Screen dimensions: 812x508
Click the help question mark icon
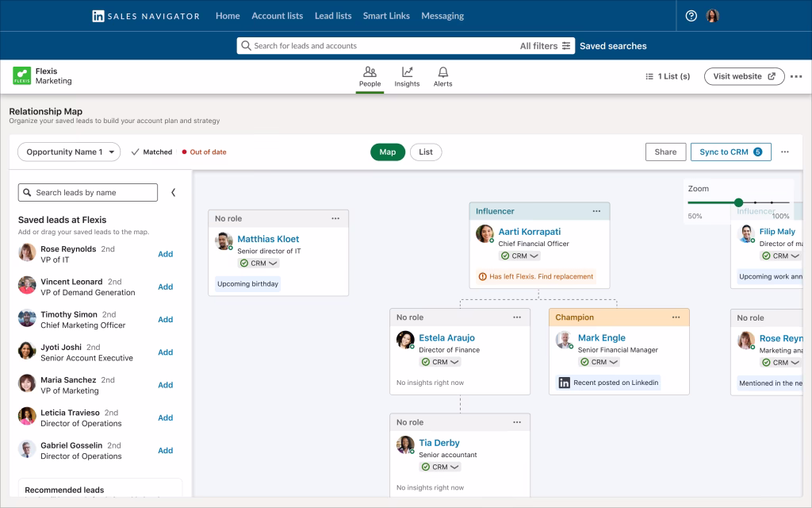point(691,16)
